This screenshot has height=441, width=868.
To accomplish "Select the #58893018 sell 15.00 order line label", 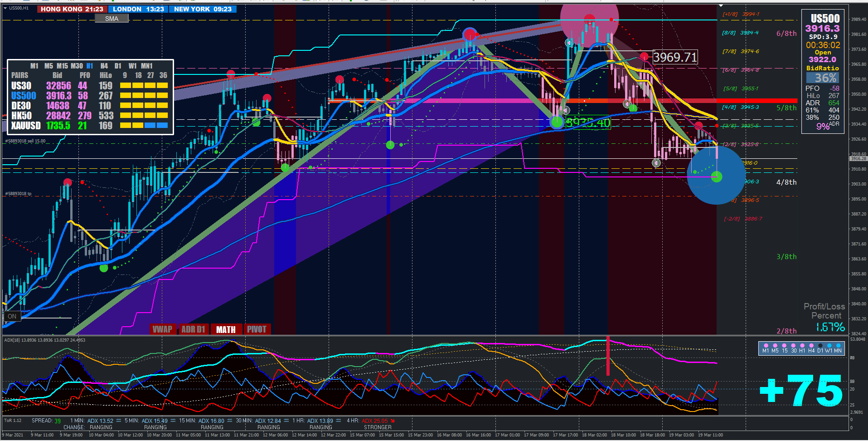I will (25, 141).
